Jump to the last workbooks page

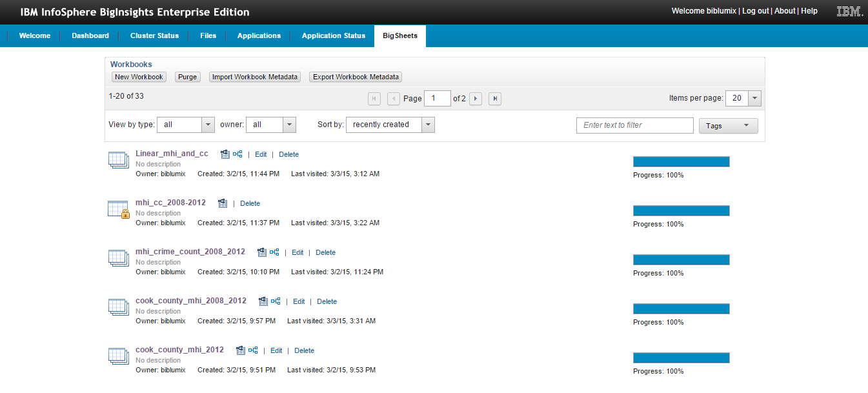[495, 99]
